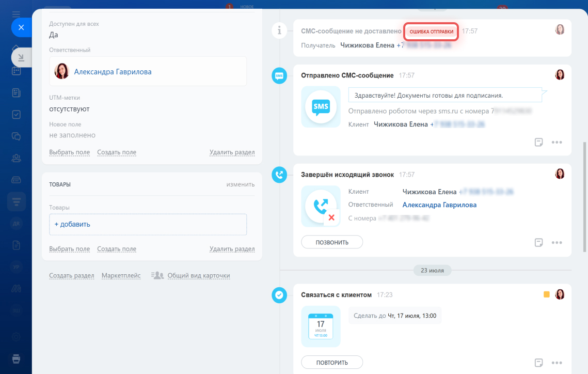Click yellow color marker on Связаться с клиентом

546,294
